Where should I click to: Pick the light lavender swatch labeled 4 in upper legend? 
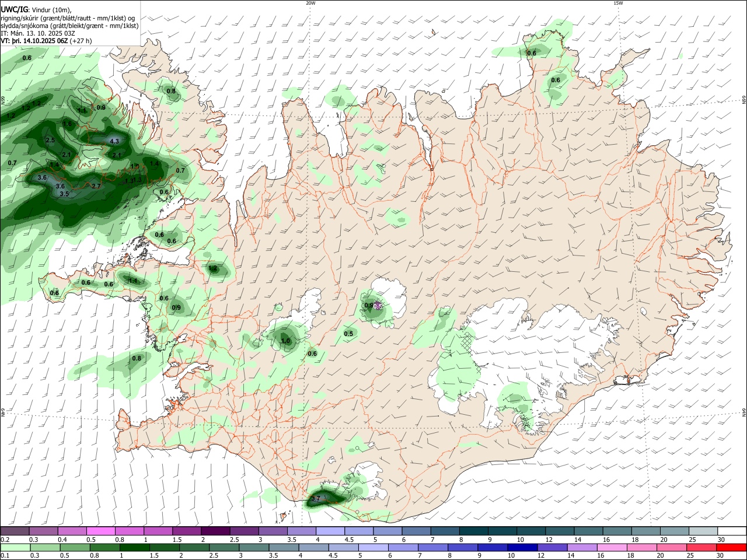tap(330, 531)
